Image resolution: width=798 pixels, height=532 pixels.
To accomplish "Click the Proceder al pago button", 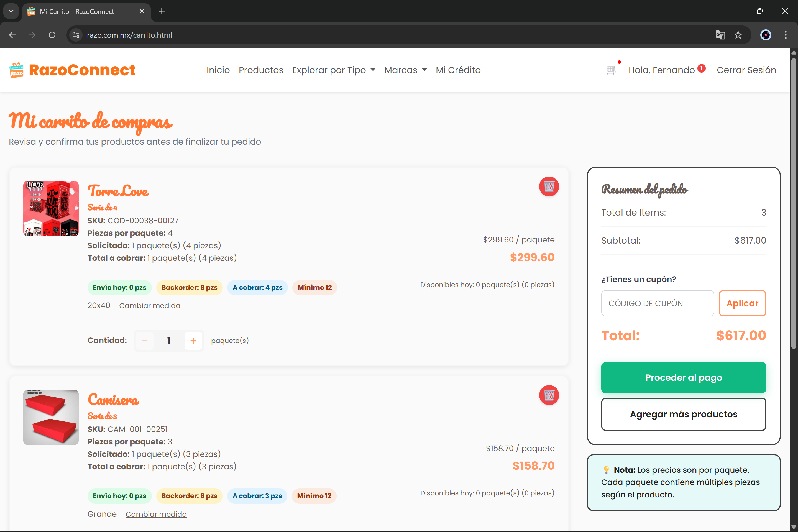I will tap(683, 377).
